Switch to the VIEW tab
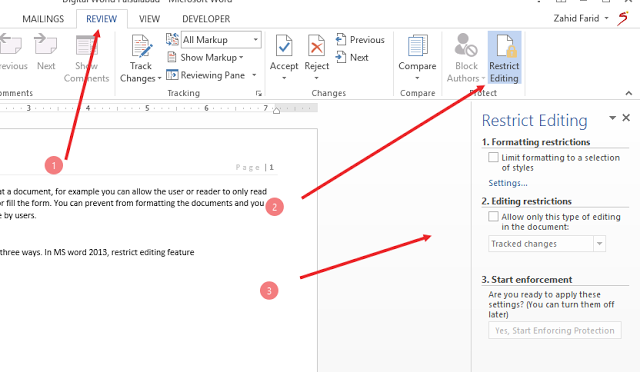Image resolution: width=640 pixels, height=372 pixels. pyautogui.click(x=149, y=19)
